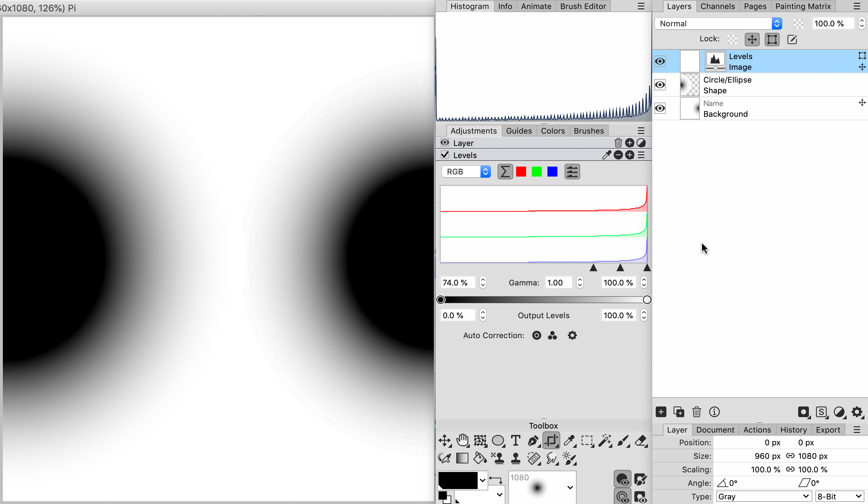This screenshot has width=868, height=504.
Task: Select the Magic Wand tool
Action: click(x=605, y=441)
